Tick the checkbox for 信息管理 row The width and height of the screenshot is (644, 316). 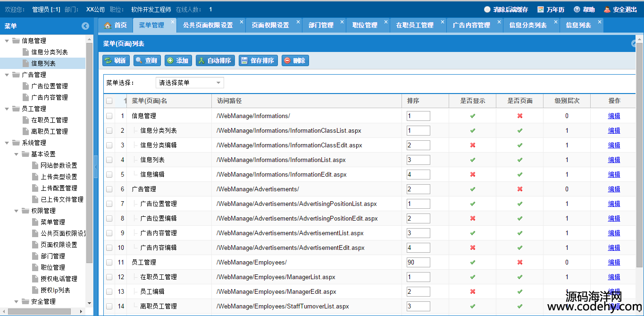click(109, 116)
